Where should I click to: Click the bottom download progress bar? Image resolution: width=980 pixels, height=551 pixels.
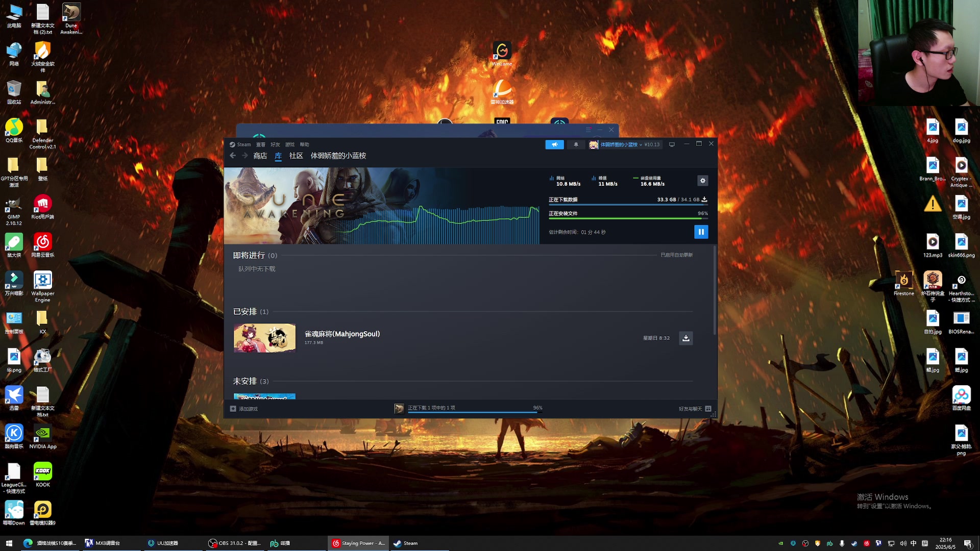(475, 412)
